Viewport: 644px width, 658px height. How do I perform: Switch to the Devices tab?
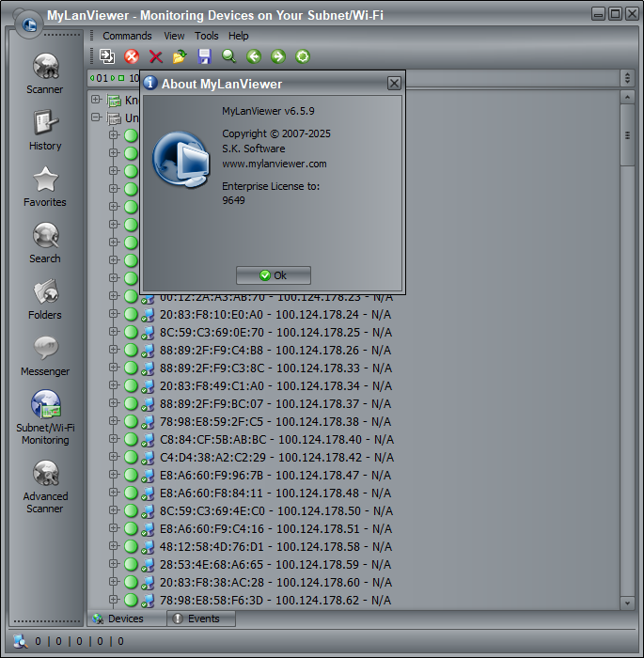click(127, 619)
